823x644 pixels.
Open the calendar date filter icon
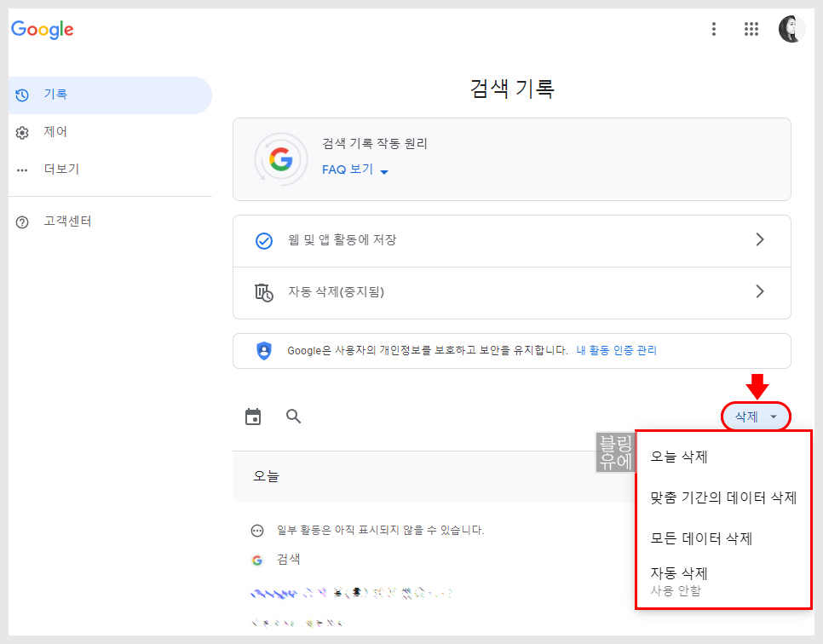[x=253, y=417]
